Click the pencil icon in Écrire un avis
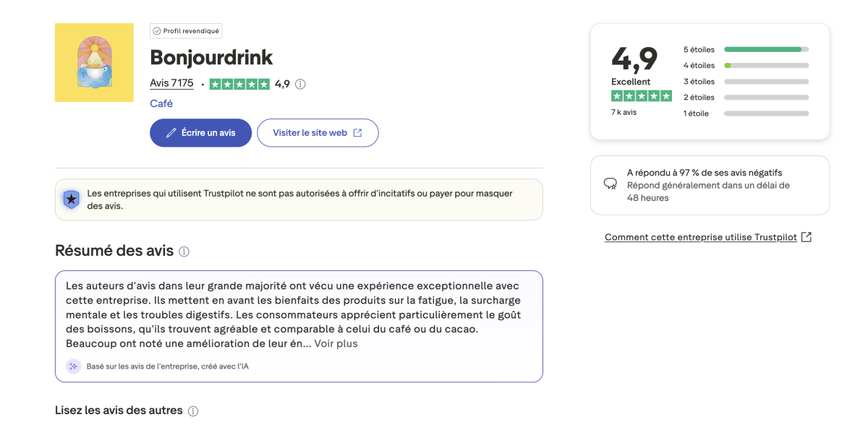 point(171,133)
